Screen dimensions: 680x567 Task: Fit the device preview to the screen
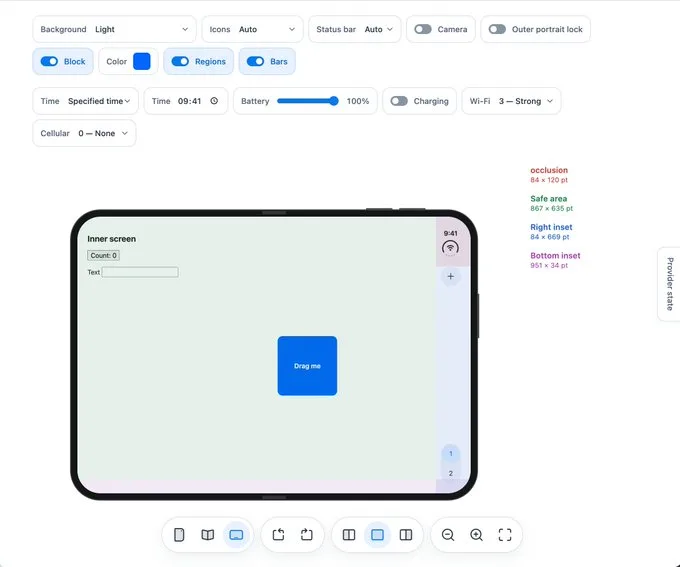(505, 535)
